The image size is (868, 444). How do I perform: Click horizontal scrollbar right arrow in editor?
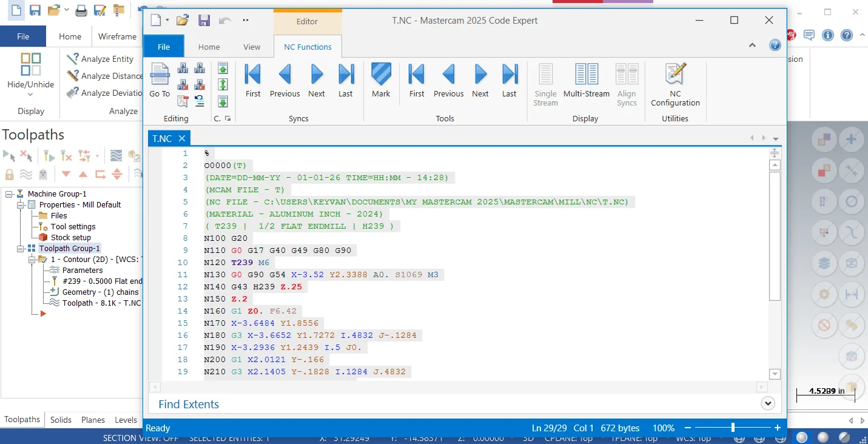(762, 387)
